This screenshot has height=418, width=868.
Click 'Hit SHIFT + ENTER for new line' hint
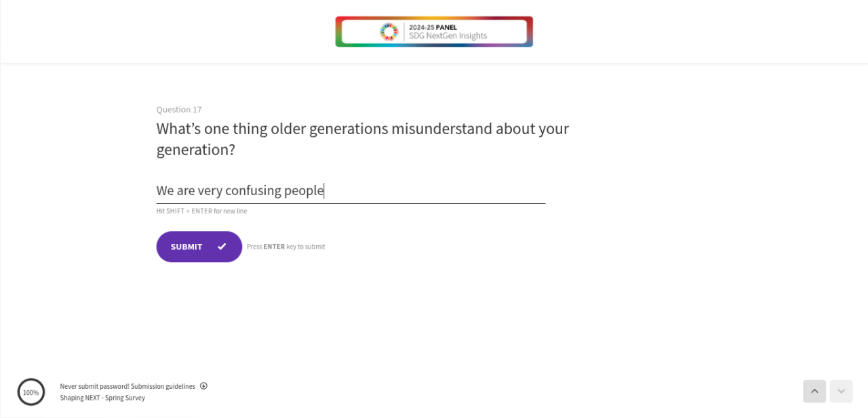[201, 211]
